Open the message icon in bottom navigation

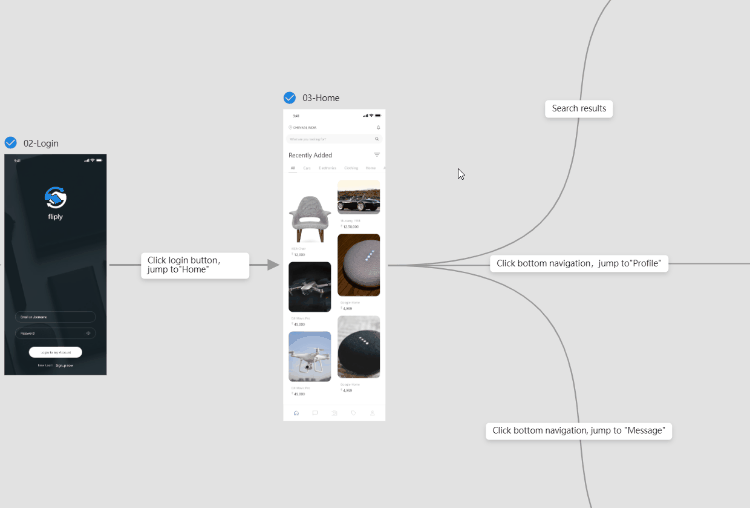(x=315, y=412)
